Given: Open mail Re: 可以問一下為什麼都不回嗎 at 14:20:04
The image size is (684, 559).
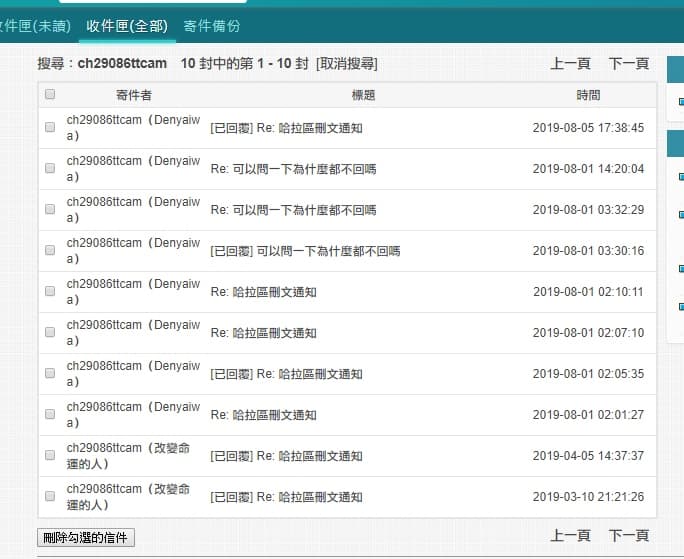Looking at the screenshot, I should [294, 169].
